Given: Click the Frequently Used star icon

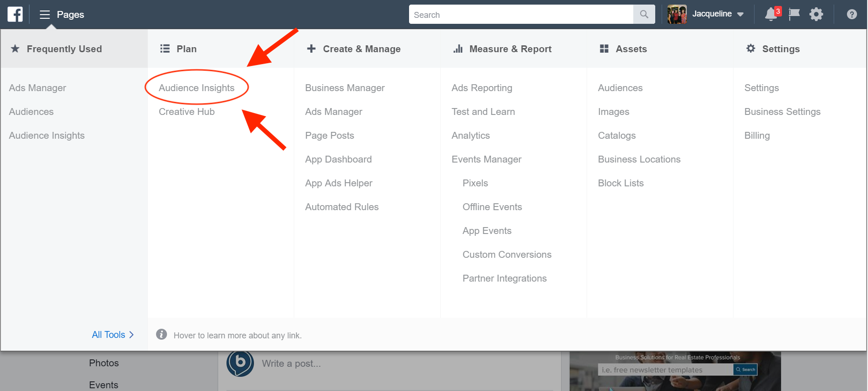Looking at the screenshot, I should tap(15, 49).
